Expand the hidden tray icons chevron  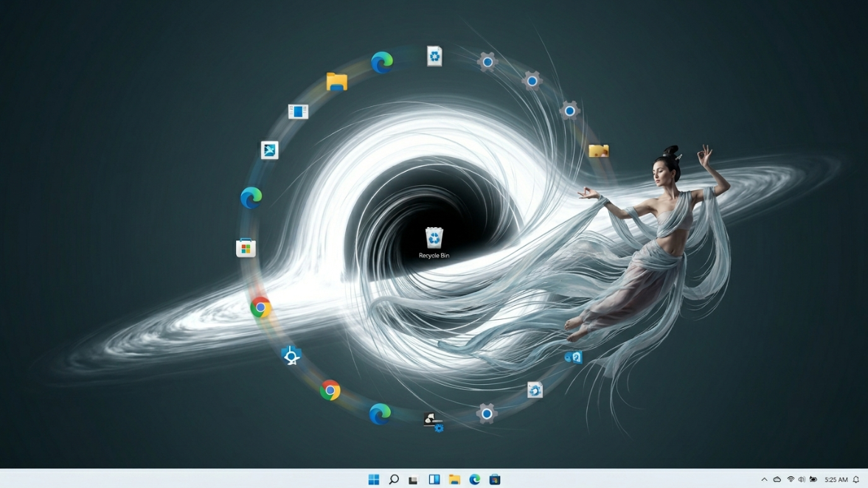[764, 480]
